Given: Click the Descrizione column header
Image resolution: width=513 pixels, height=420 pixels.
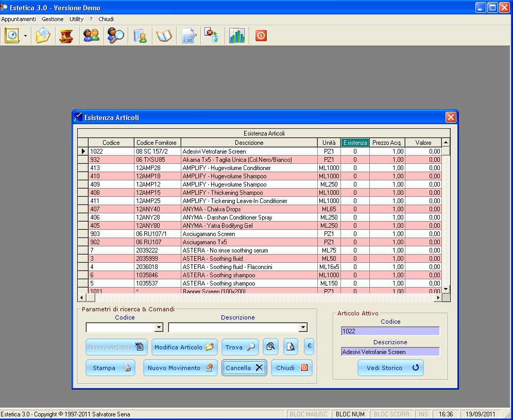Looking at the screenshot, I should [249, 142].
